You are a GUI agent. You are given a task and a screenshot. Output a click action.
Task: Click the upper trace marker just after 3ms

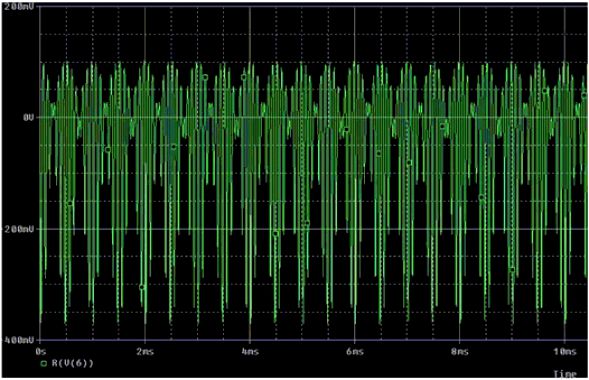[205, 77]
